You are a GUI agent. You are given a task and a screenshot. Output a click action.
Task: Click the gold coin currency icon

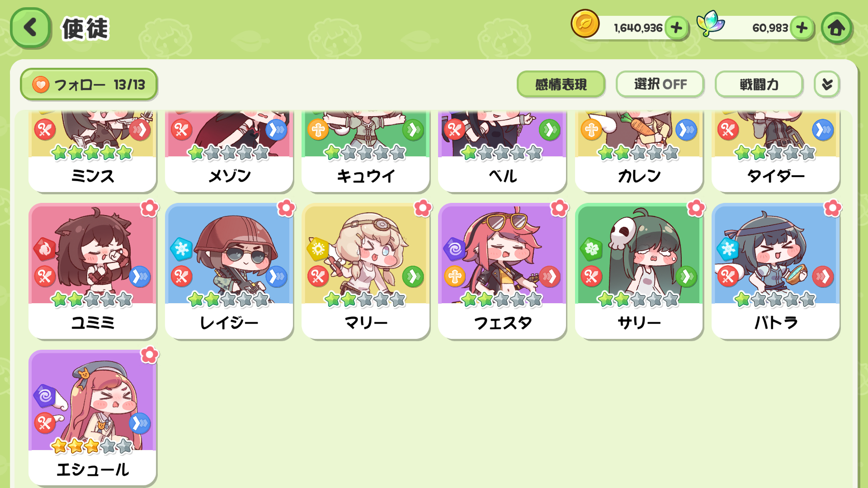click(x=585, y=23)
